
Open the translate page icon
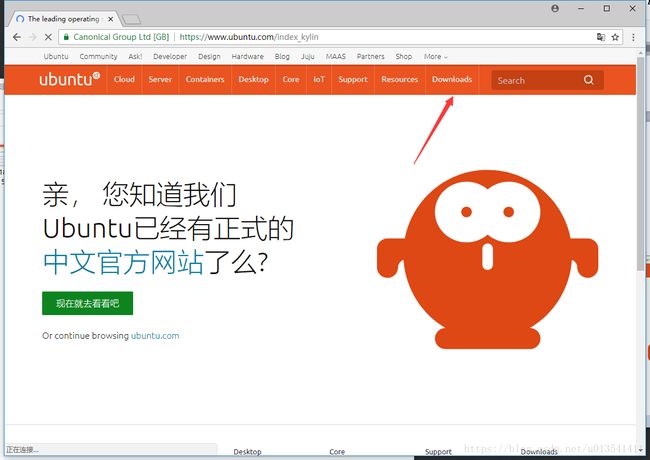click(x=601, y=37)
